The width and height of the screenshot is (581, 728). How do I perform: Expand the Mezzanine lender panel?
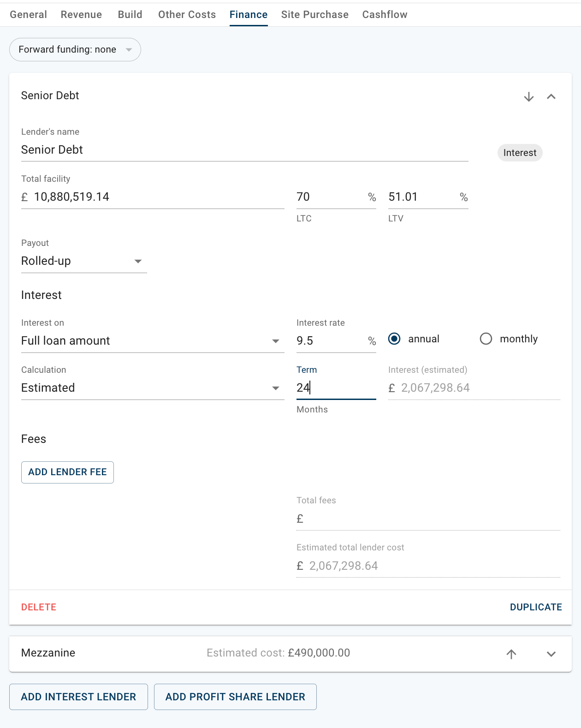click(x=551, y=654)
